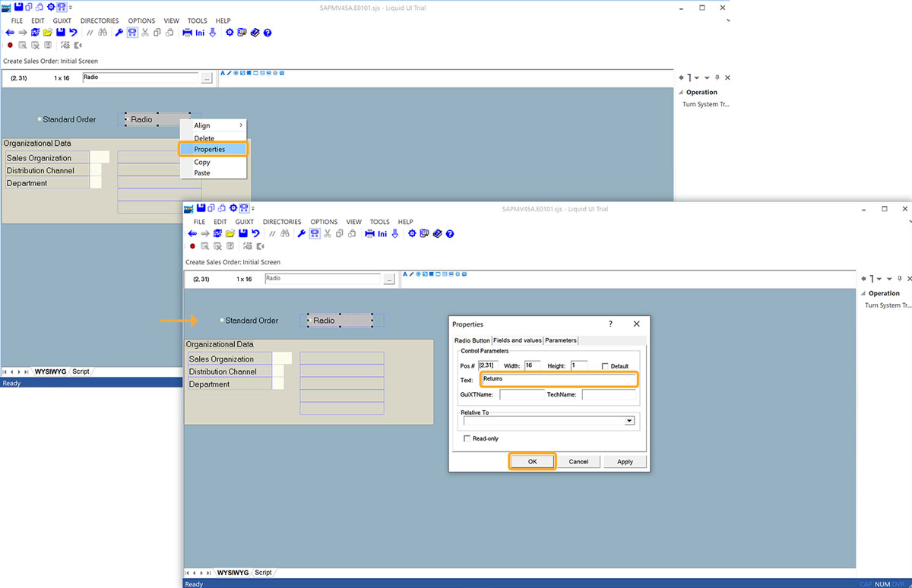Click the ellipsis button beside the Radio field in the front window
The height and width of the screenshot is (588, 912).
click(389, 279)
